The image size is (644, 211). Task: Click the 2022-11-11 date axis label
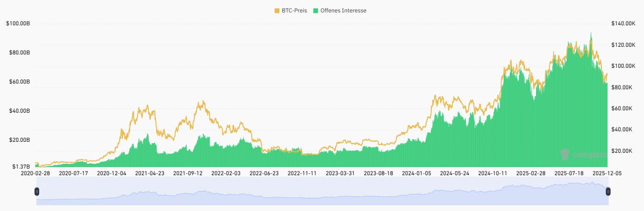tap(302, 173)
